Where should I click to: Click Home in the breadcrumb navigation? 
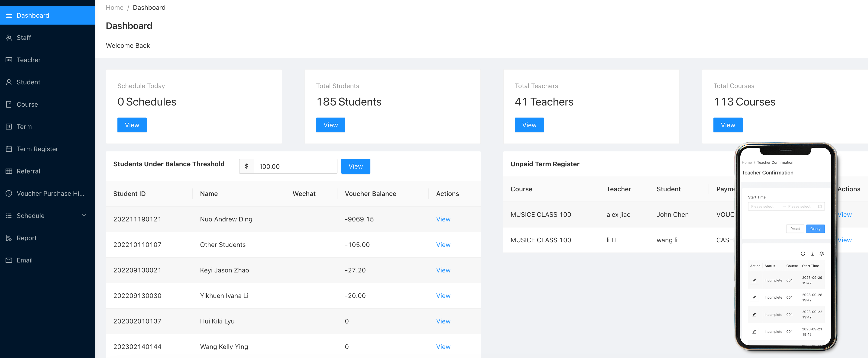tap(114, 7)
